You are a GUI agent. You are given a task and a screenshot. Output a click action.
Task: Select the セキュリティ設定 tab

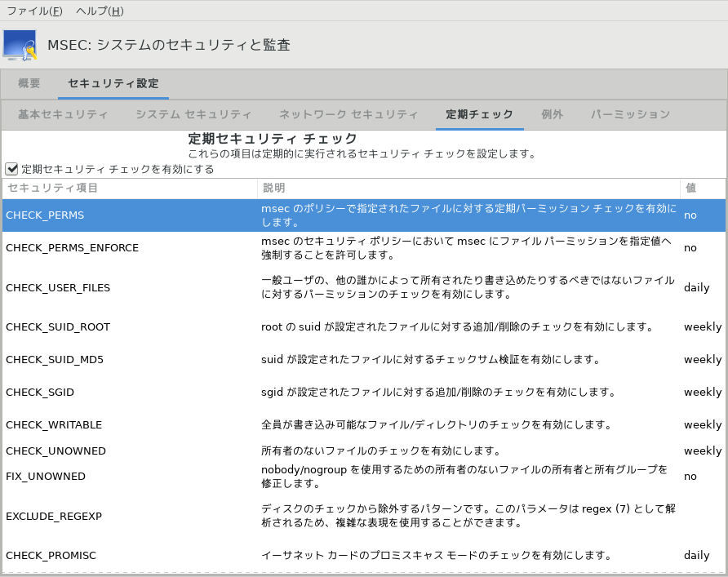coord(113,83)
